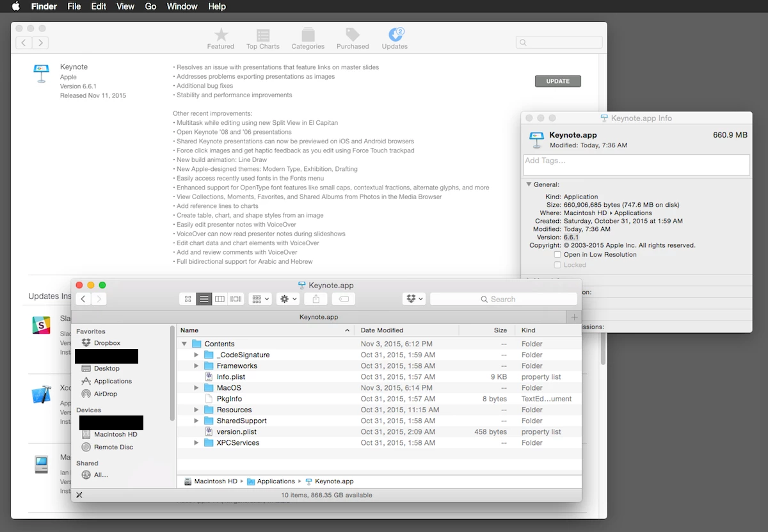Sort by the Size column header
This screenshot has height=532, width=768.
(x=486, y=330)
